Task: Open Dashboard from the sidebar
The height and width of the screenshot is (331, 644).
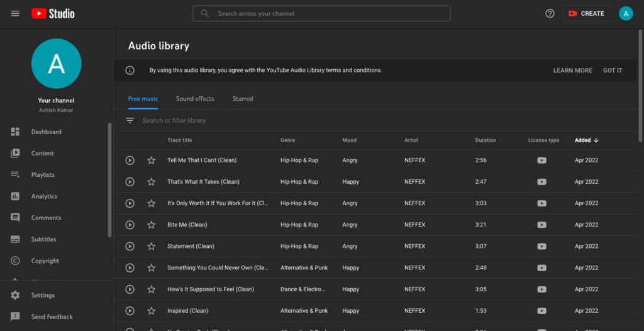Action: [x=46, y=132]
